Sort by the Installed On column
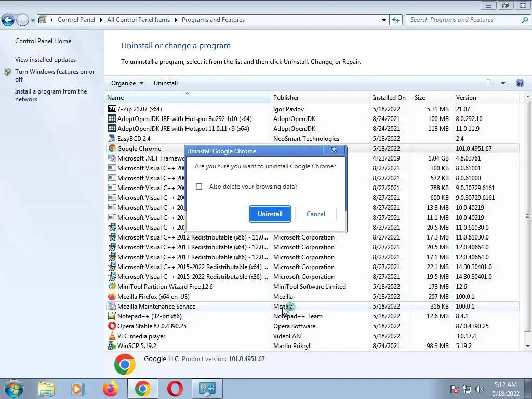This screenshot has width=532, height=399. [x=390, y=97]
